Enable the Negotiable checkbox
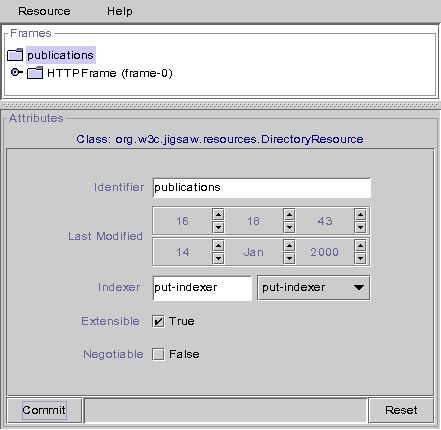 158,354
